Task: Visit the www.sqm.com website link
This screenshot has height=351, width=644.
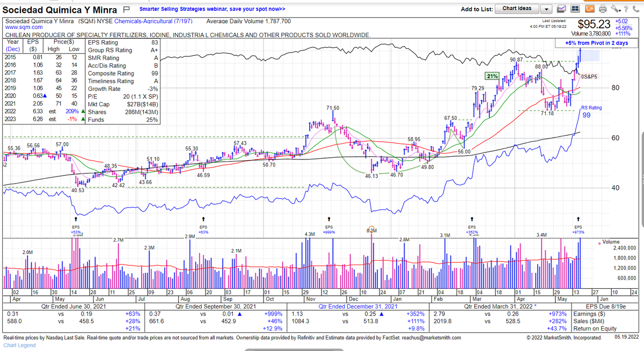Action: pos(24,27)
